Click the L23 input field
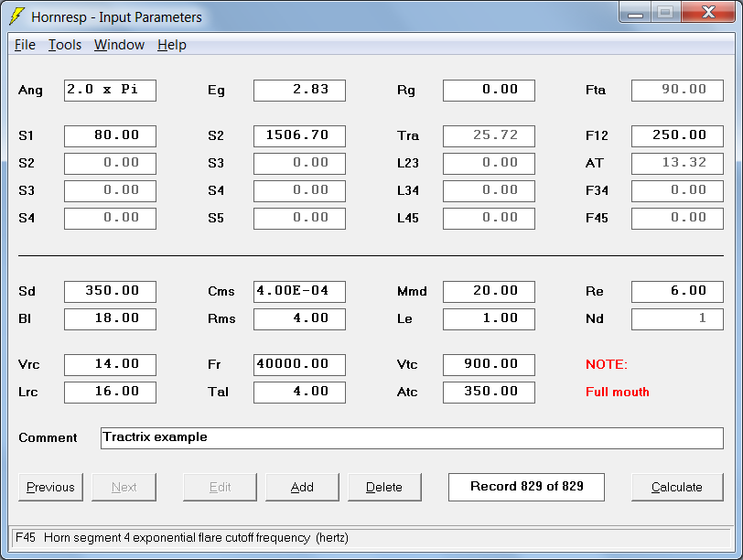The image size is (743, 560). 489,164
